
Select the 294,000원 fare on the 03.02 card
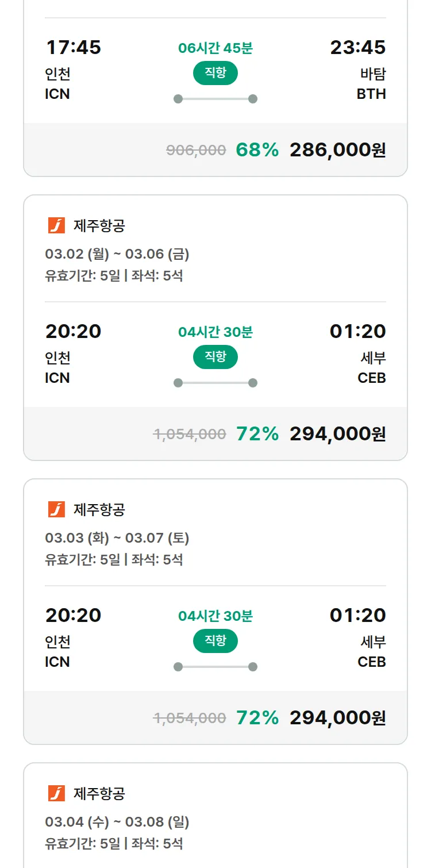337,434
